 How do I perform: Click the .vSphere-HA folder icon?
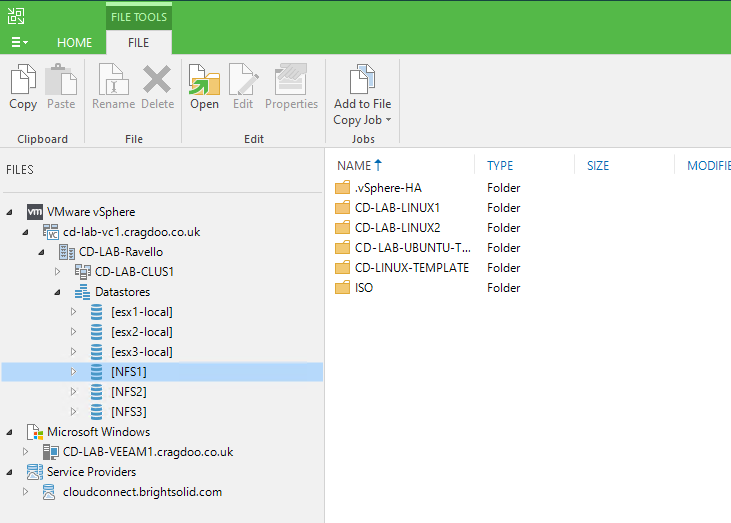tap(343, 187)
